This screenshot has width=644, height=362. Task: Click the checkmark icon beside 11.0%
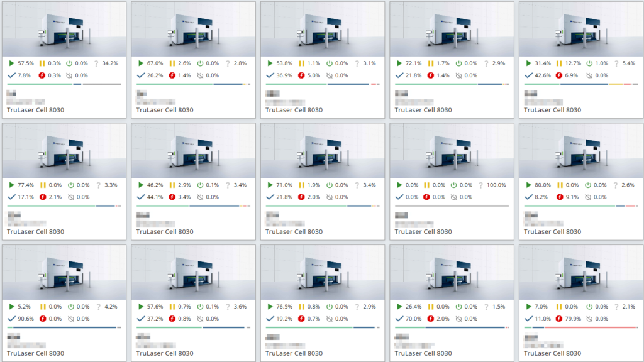(528, 319)
